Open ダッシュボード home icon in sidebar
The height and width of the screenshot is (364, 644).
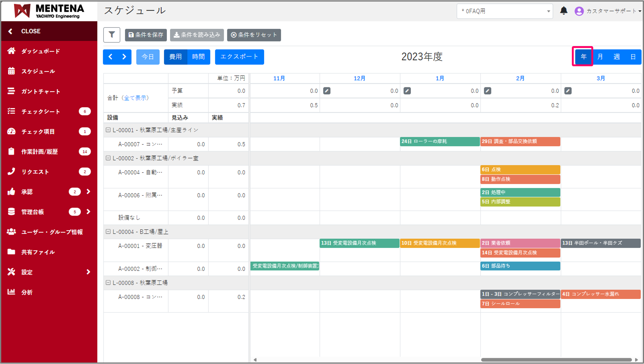pos(11,51)
